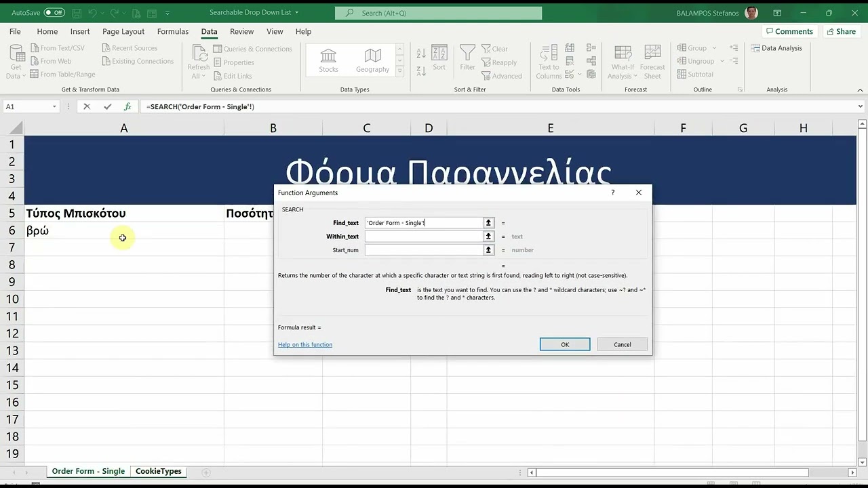Click From Text/CSV
The height and width of the screenshot is (488, 868).
(58, 48)
